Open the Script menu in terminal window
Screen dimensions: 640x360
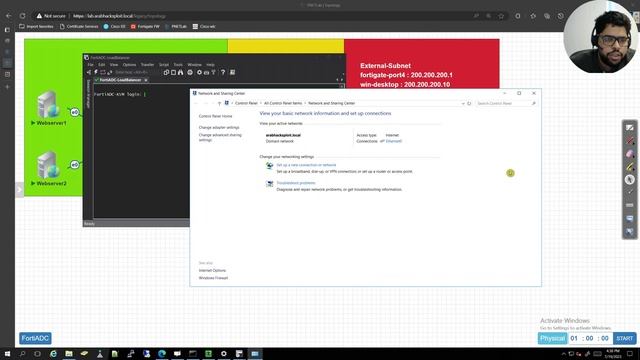pyautogui.click(x=164, y=64)
